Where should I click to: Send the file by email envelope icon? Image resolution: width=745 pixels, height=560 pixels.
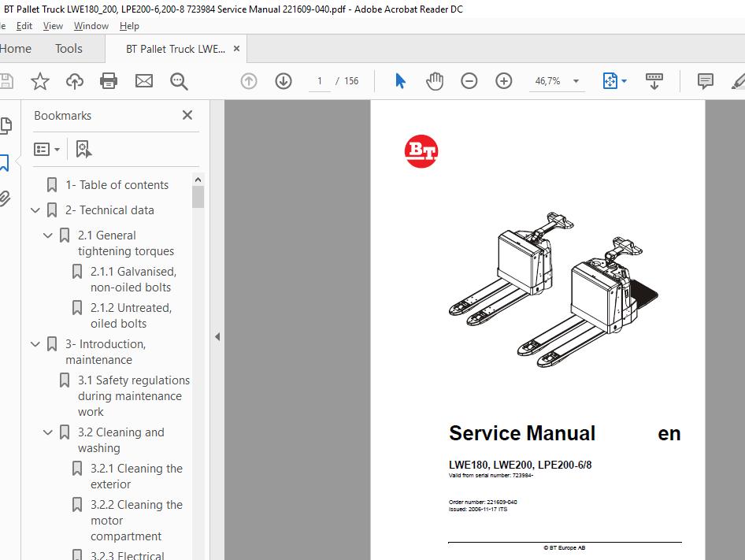(x=144, y=81)
